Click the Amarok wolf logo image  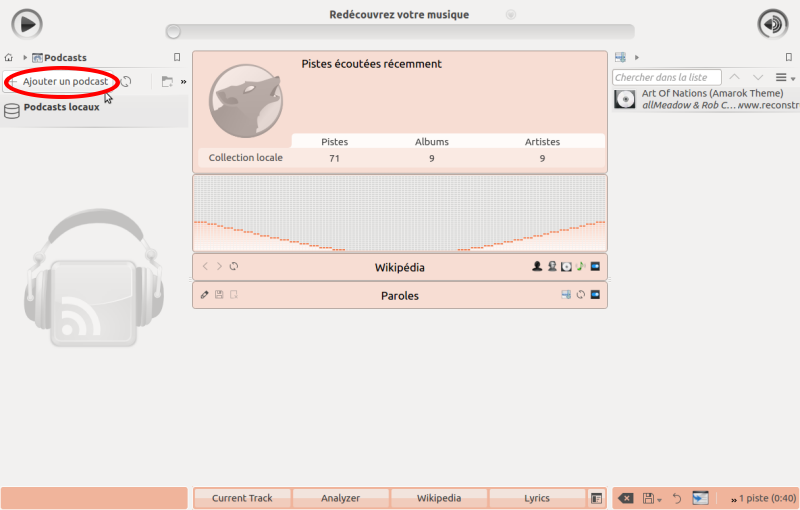246,100
